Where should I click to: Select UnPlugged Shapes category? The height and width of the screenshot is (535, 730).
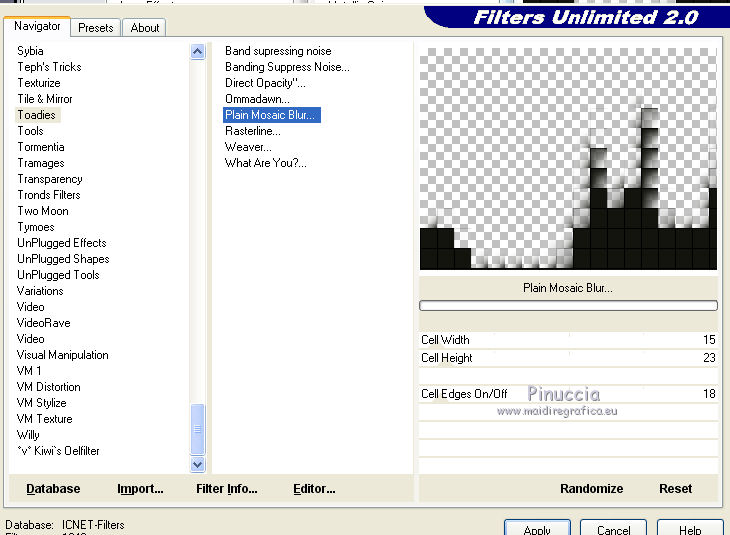click(x=63, y=259)
